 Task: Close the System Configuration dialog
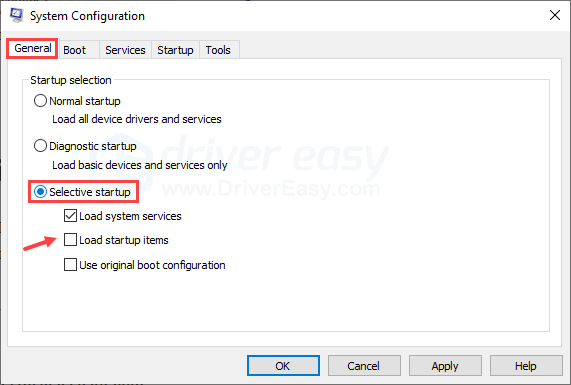click(x=555, y=15)
